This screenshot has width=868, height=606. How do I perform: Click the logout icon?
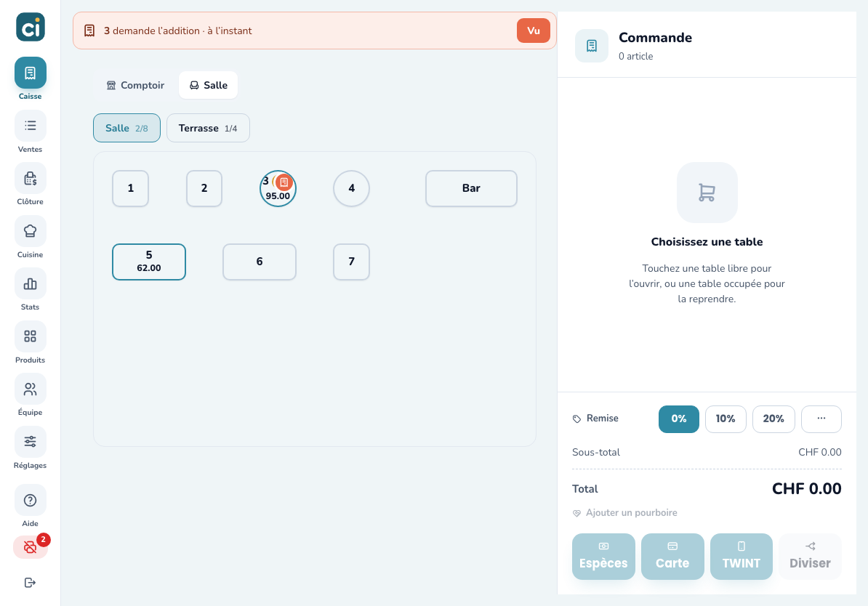[30, 582]
